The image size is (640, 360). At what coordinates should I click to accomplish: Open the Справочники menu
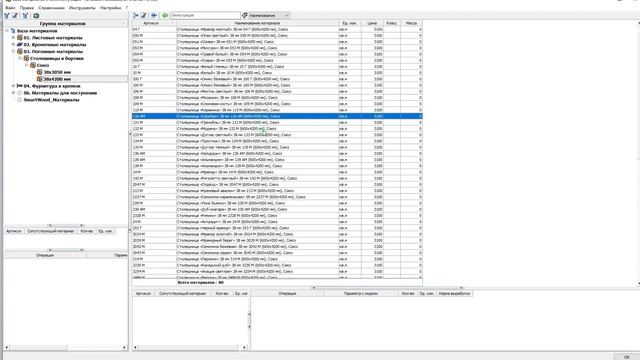coord(51,8)
